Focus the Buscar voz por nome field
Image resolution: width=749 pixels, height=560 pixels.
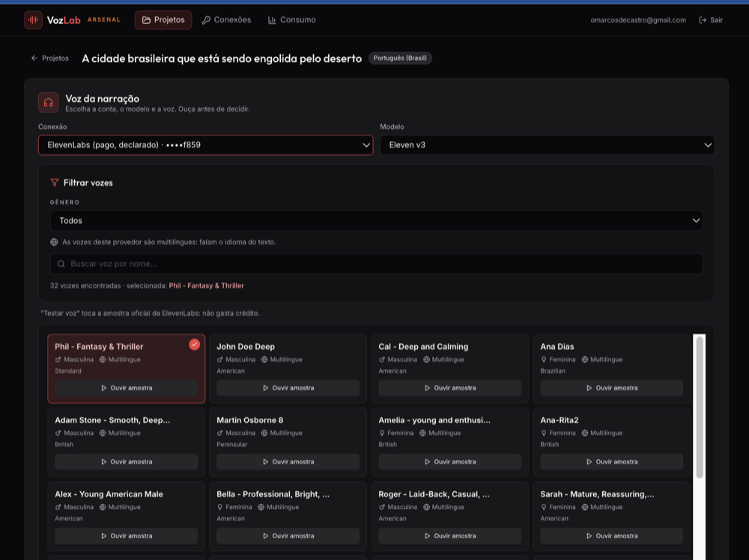click(377, 264)
